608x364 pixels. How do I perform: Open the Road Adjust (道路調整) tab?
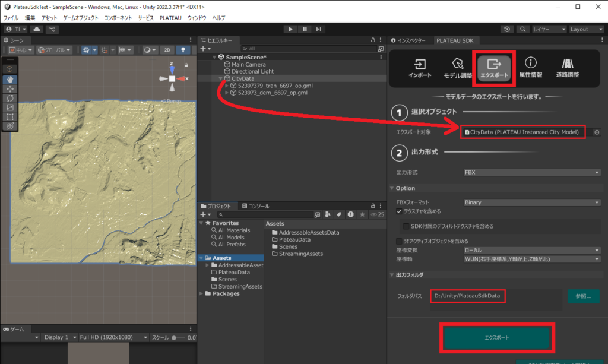(x=567, y=68)
